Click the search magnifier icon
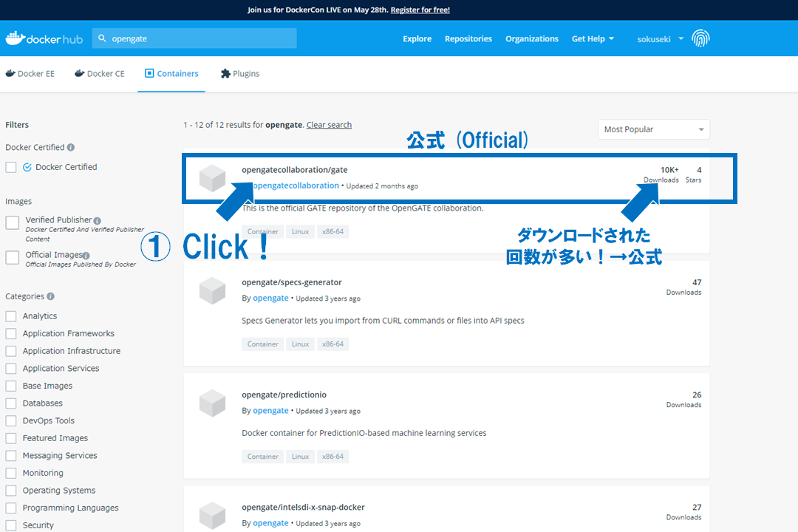The width and height of the screenshot is (798, 532). pyautogui.click(x=102, y=38)
